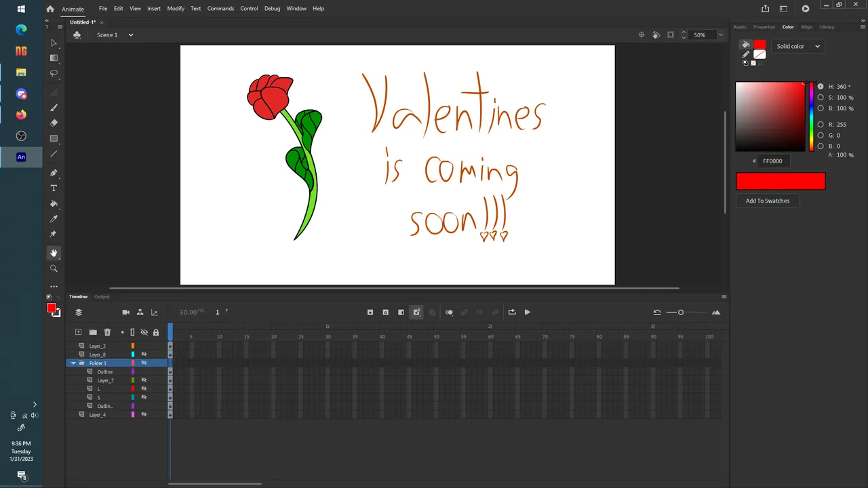Image resolution: width=868 pixels, height=488 pixels.
Task: Select the S saturation radio button
Action: point(821,98)
